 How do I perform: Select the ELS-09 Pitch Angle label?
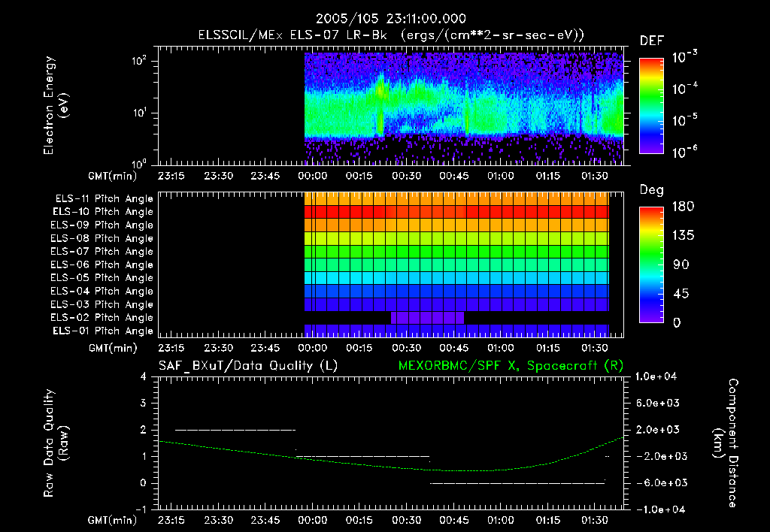(x=102, y=225)
